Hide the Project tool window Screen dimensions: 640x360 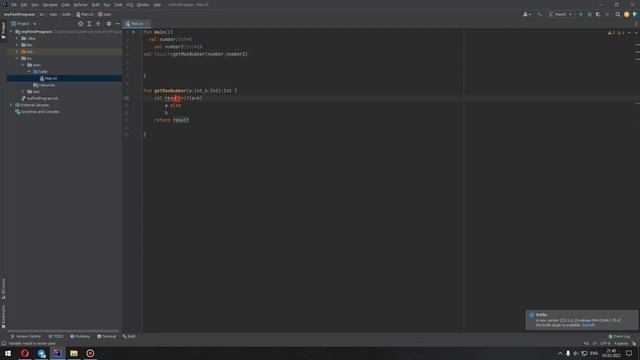(118, 24)
